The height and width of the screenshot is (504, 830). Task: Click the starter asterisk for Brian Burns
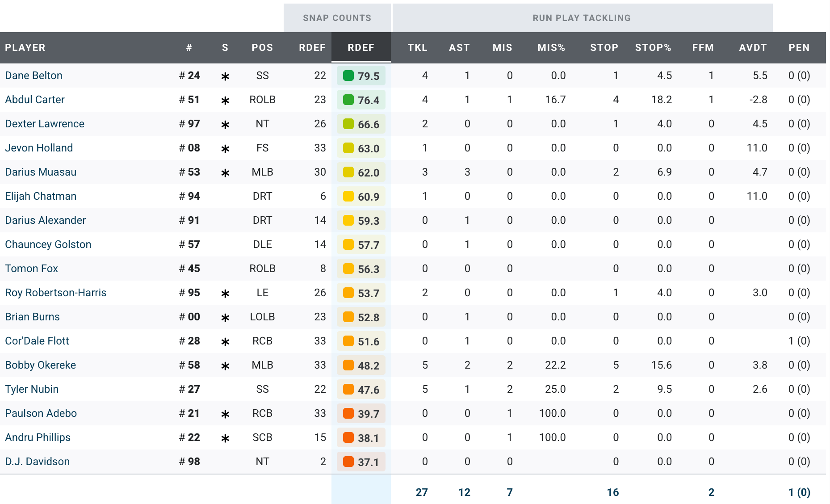point(225,318)
